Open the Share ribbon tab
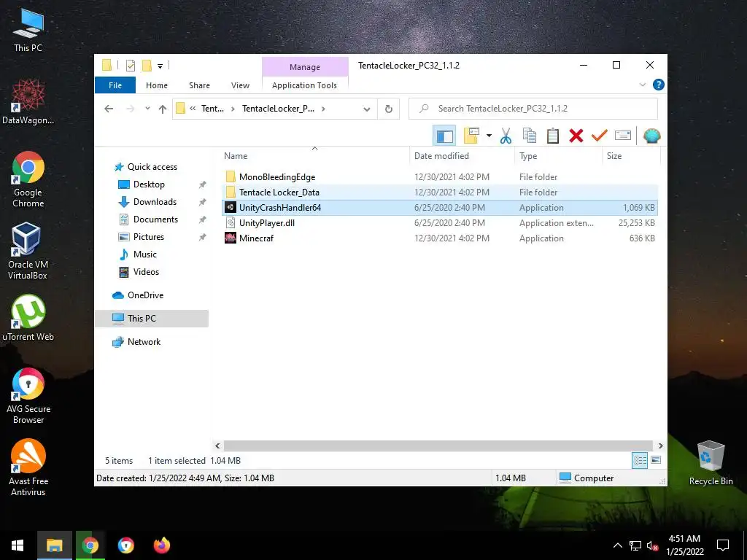The height and width of the screenshot is (560, 747). point(199,85)
